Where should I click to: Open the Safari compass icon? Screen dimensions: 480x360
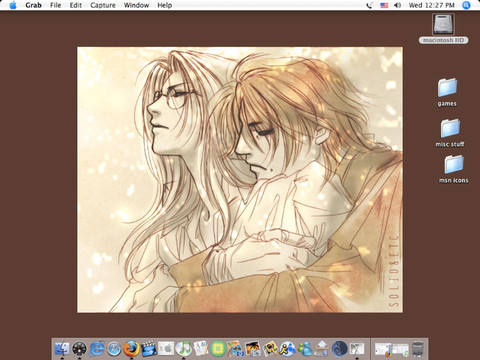pyautogui.click(x=114, y=349)
